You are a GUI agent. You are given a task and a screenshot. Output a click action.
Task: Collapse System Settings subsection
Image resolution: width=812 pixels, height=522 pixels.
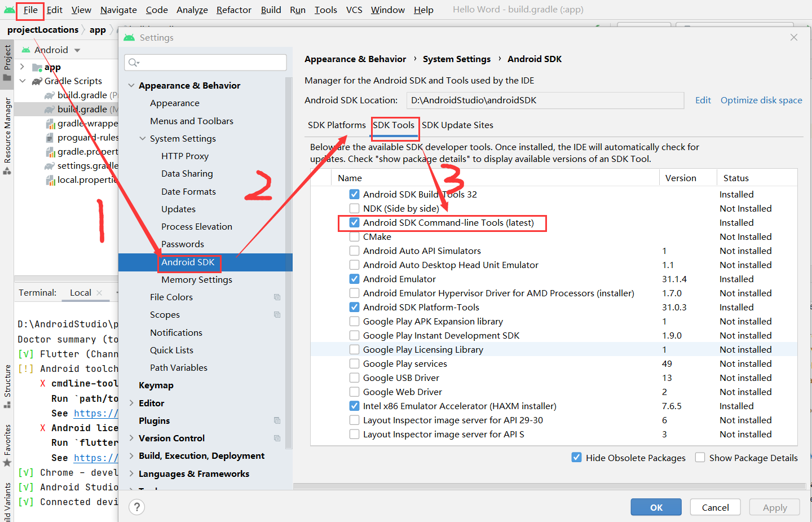point(143,138)
